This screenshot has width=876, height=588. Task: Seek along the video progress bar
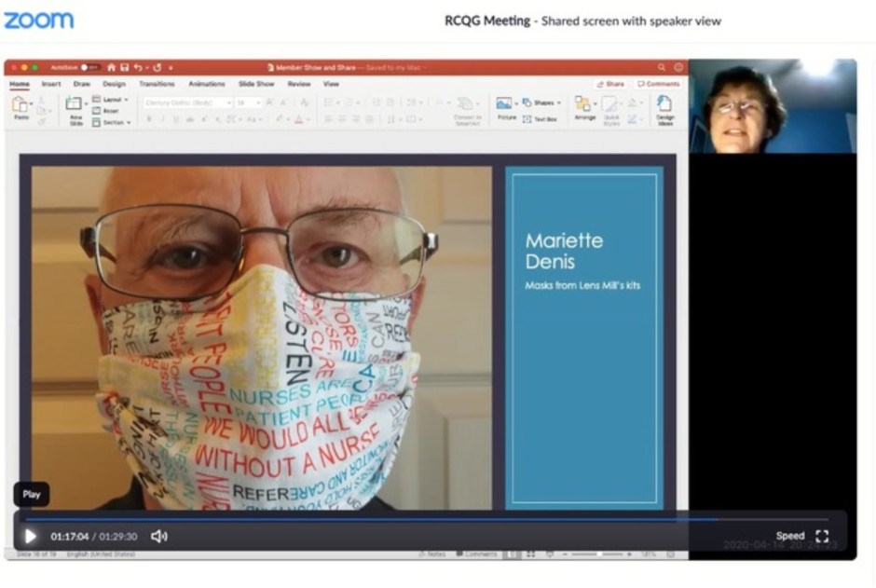coord(427,519)
